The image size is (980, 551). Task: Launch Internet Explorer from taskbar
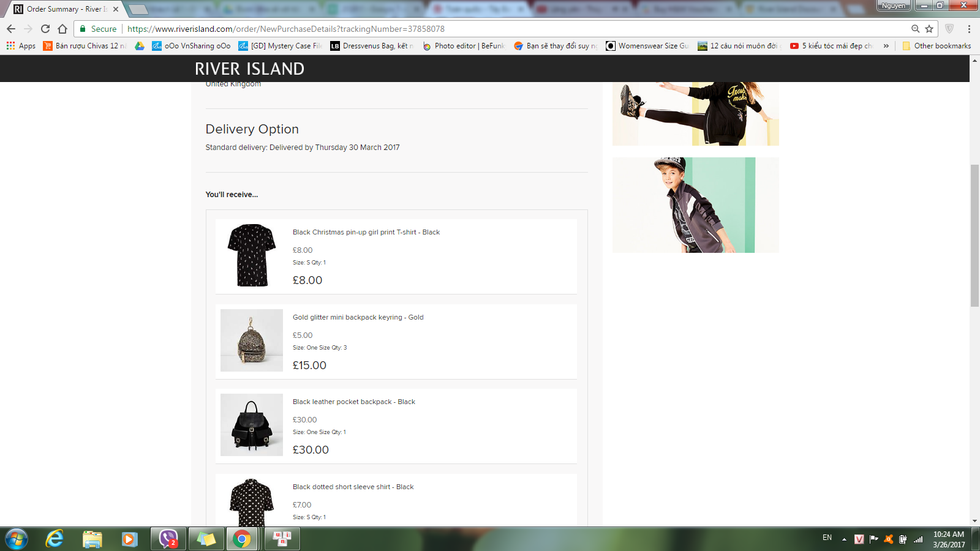pos(55,539)
